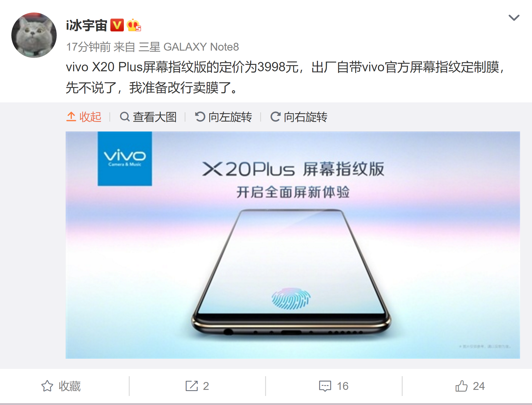Click the cat profile avatar
532x405 pixels.
pyautogui.click(x=34, y=35)
